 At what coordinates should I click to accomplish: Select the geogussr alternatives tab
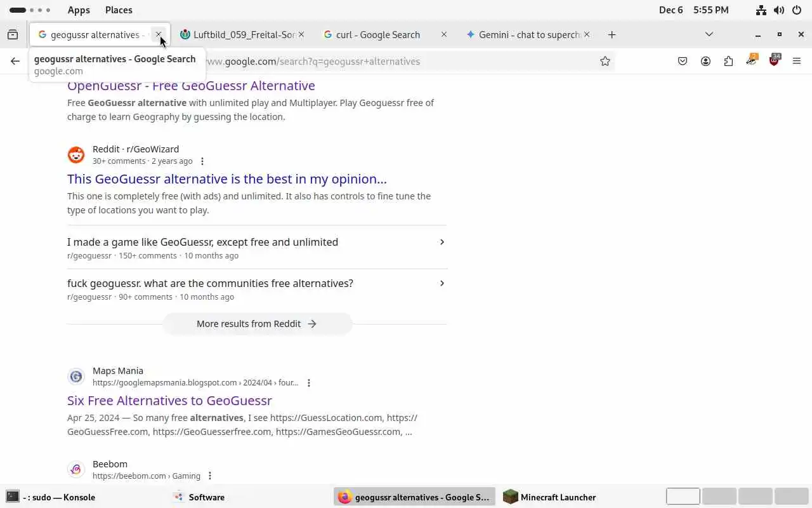click(x=100, y=35)
